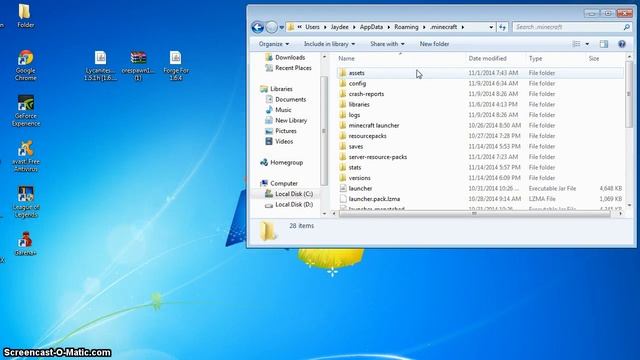This screenshot has height=360, width=640.
Task: Launch avast! Free Antivirus from desktop
Action: (26, 156)
